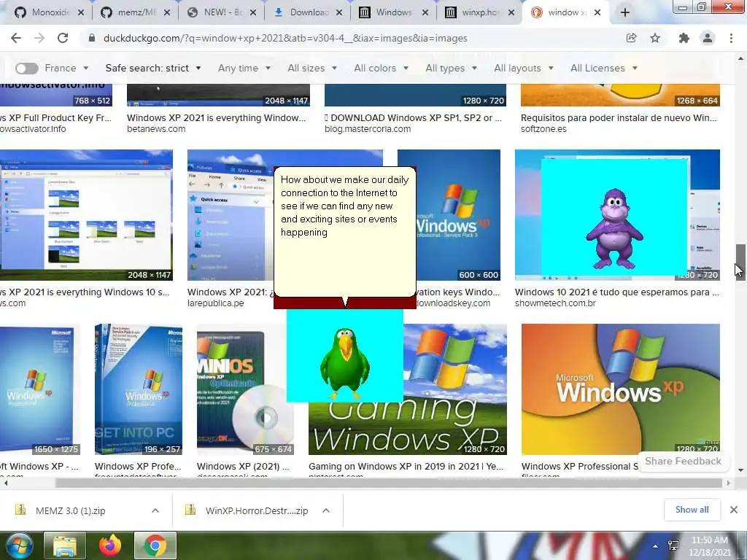Open the 2048 × 1147 XP 2021 desktop thumbnail

pos(86,215)
